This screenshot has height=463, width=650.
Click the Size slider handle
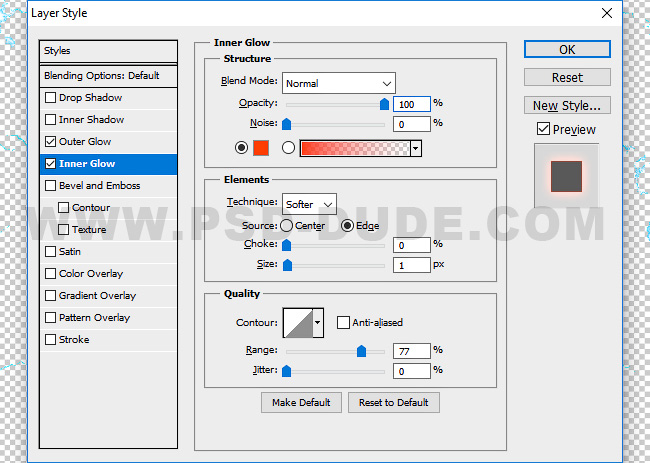(x=287, y=265)
